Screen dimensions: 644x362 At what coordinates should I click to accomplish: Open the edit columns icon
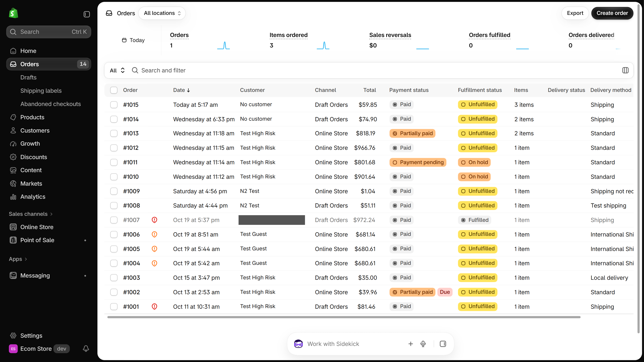625,70
